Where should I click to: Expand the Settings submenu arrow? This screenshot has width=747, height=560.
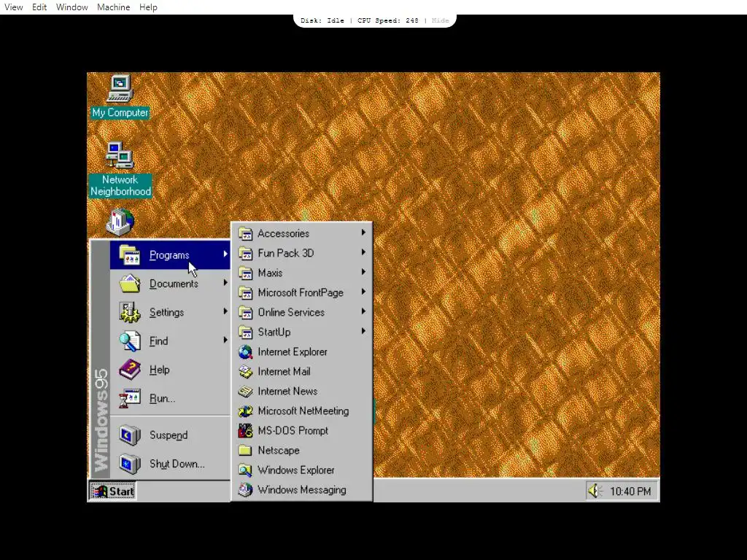225,311
